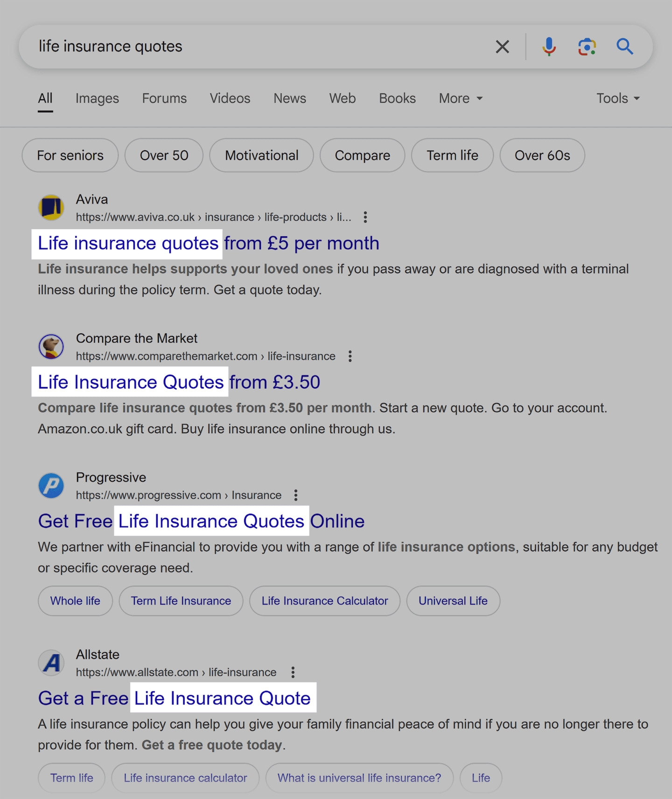Start voice search with the microphone icon
This screenshot has width=672, height=799.
click(549, 47)
